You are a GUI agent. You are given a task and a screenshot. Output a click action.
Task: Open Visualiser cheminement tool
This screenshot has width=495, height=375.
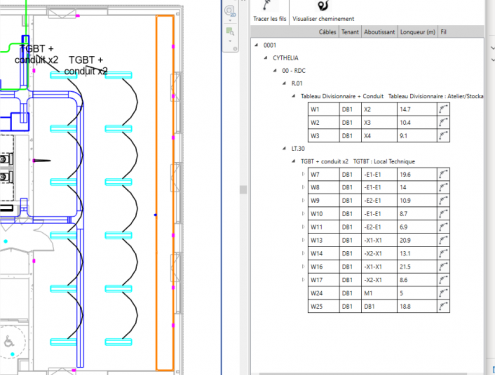pyautogui.click(x=323, y=12)
